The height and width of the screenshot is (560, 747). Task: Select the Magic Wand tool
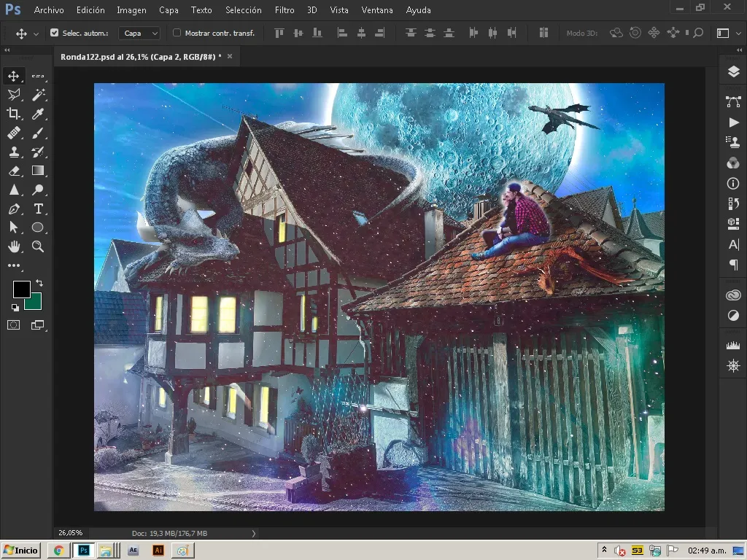point(38,95)
